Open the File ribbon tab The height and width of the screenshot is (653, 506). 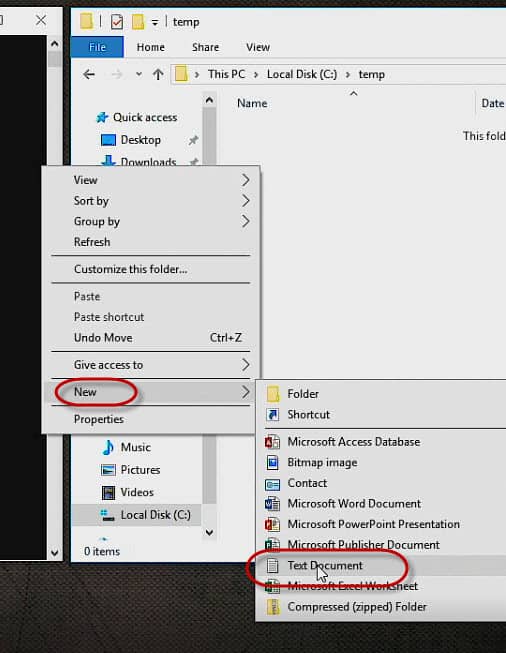pos(97,47)
